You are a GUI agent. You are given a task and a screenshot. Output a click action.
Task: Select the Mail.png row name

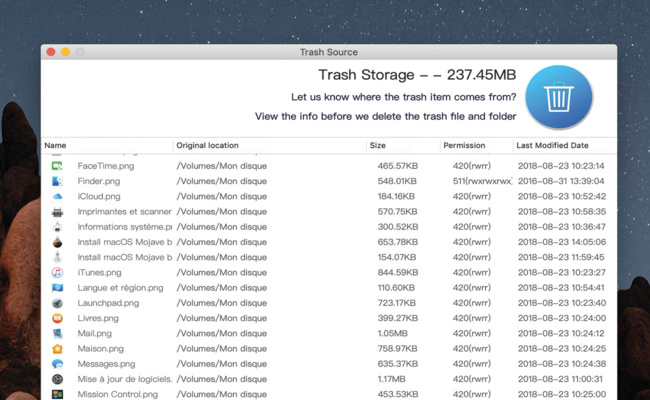tap(95, 333)
